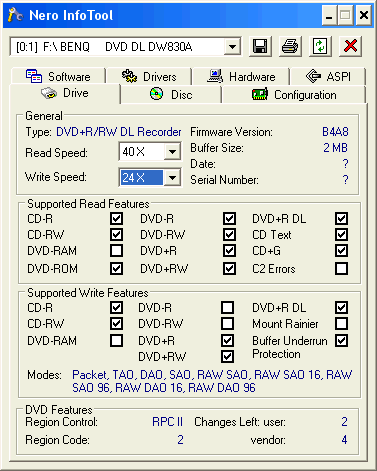Open the Configuration tab
This screenshot has width=377, height=471.
(x=294, y=95)
